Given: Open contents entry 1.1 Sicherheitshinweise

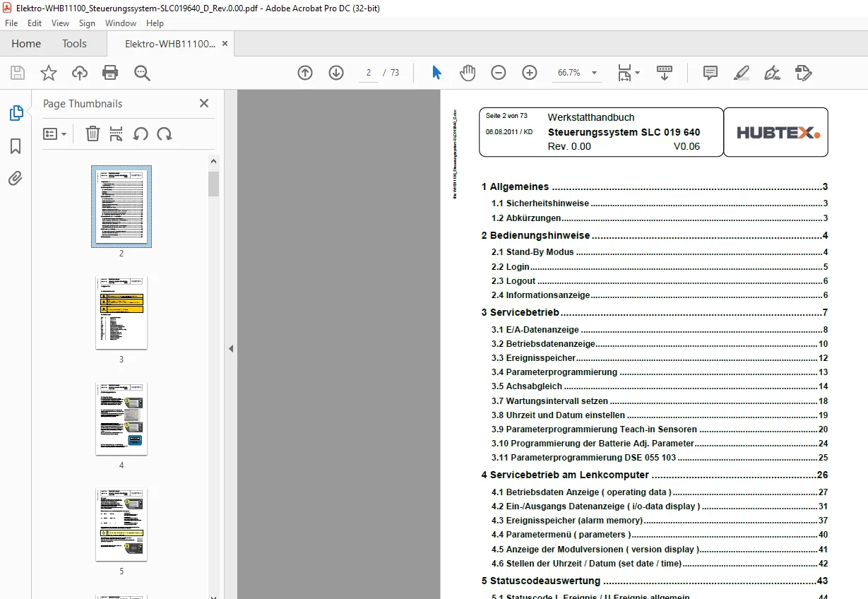Looking at the screenshot, I should (659, 203).
